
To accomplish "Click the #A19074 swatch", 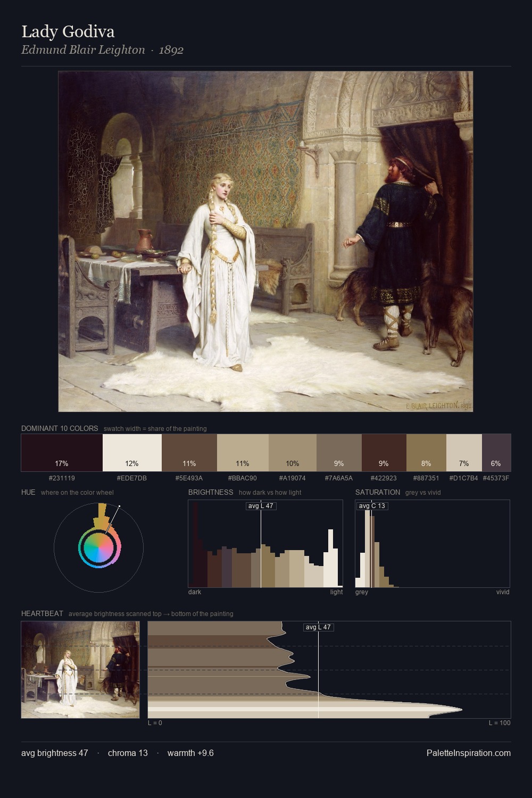I will [x=293, y=453].
